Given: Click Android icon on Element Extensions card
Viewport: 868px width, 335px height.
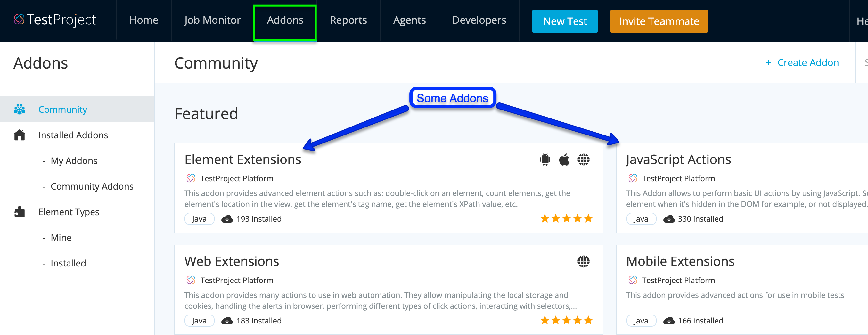Looking at the screenshot, I should 545,159.
